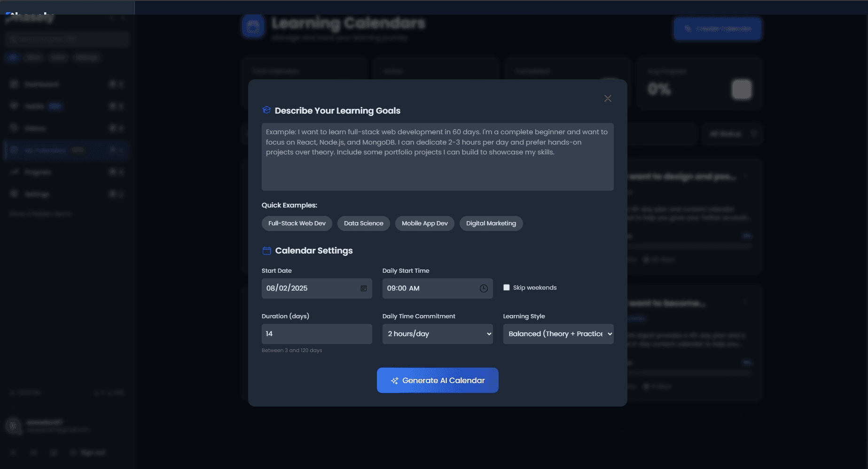Select the Full-Stack Web Dev quick example

[297, 223]
